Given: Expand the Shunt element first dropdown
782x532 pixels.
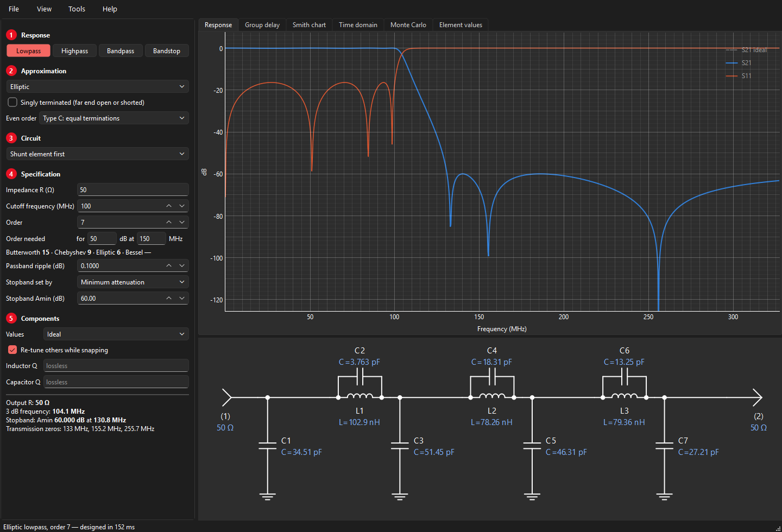Looking at the screenshot, I should click(x=98, y=154).
